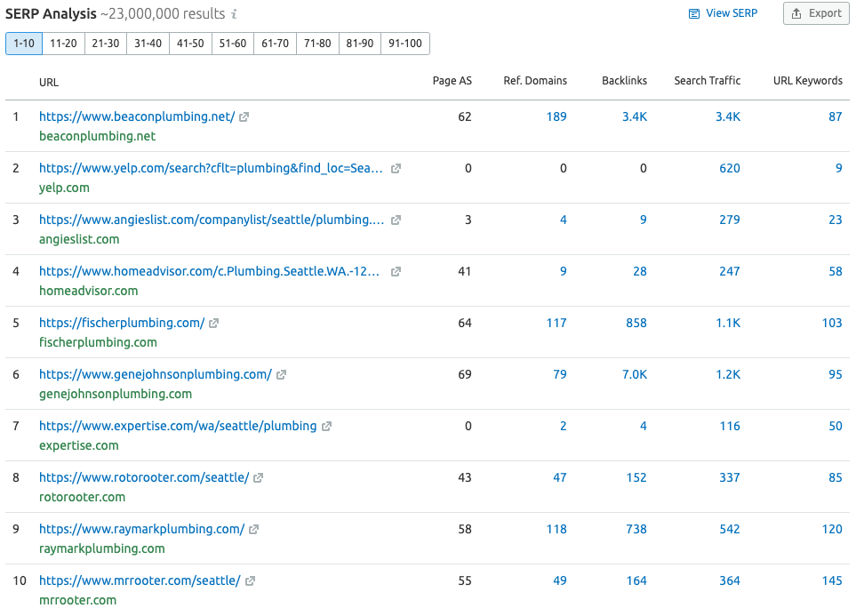Click the info icon beside results count
Image resolution: width=856 pixels, height=616 pixels.
(x=234, y=14)
